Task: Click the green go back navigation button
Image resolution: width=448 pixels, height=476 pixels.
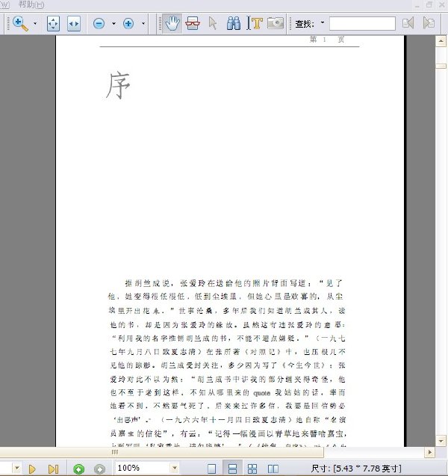Action: click(79, 469)
